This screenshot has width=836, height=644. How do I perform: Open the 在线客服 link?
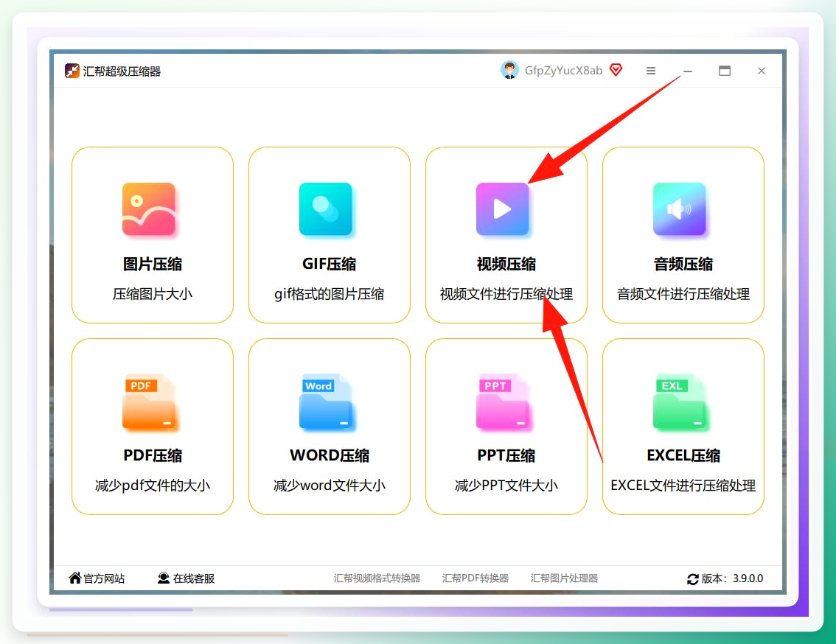(x=194, y=578)
